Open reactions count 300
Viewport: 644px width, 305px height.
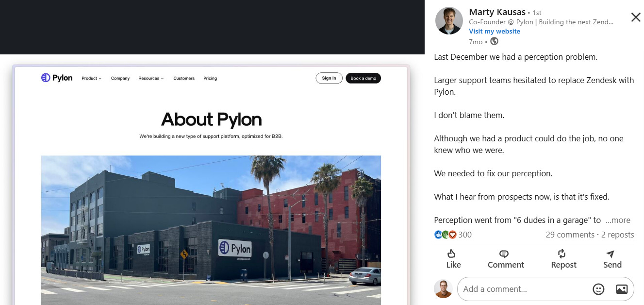[465, 235]
